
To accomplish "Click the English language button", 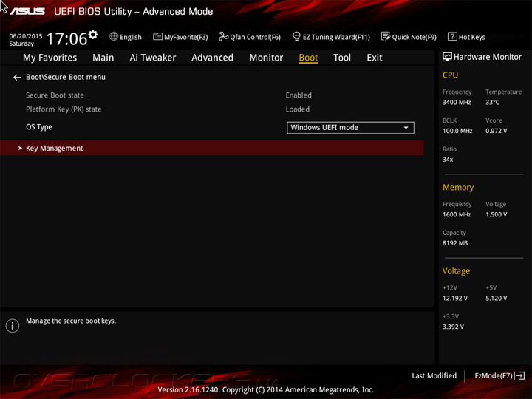I will (x=126, y=37).
